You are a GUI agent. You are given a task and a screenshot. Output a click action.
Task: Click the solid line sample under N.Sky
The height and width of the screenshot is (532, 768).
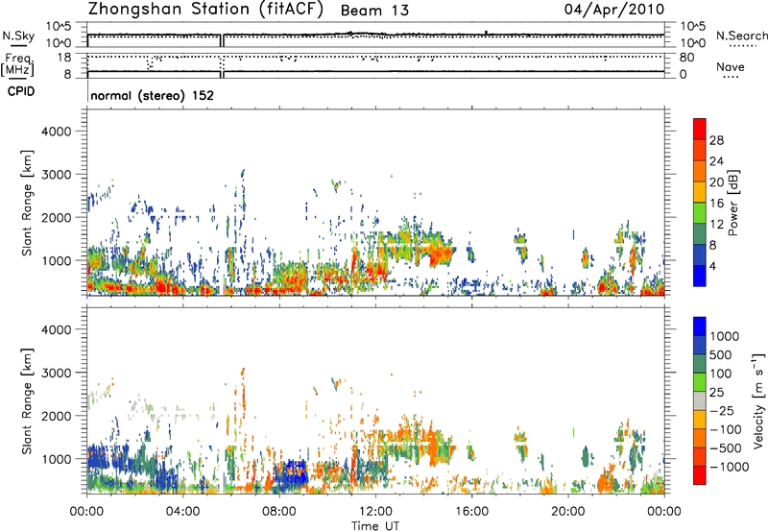(x=18, y=46)
